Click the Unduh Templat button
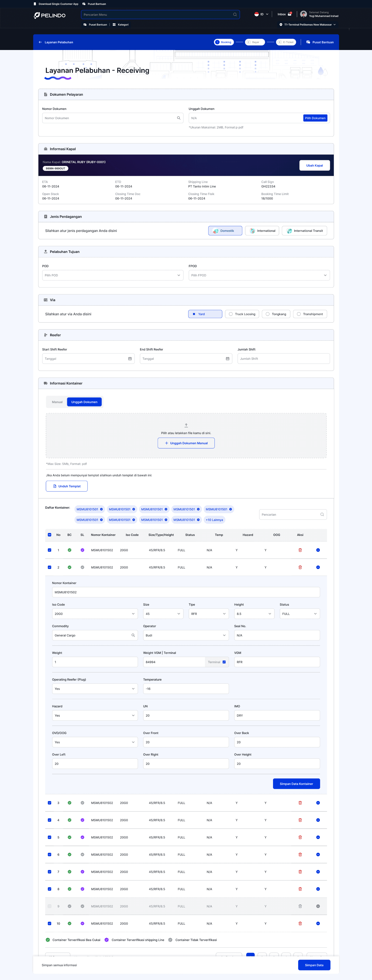This screenshot has height=980, width=372. [67, 486]
